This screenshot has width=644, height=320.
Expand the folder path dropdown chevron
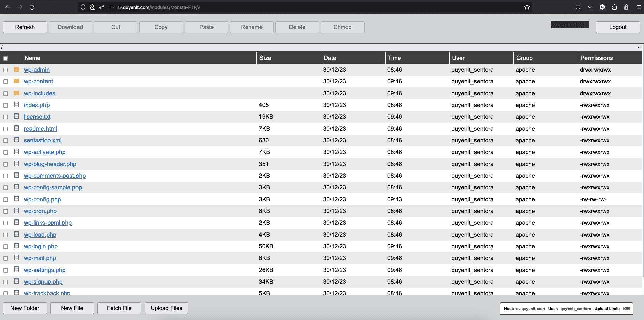[639, 48]
